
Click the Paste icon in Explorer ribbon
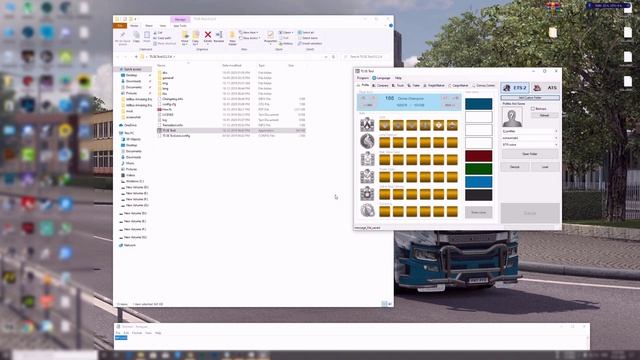click(147, 37)
